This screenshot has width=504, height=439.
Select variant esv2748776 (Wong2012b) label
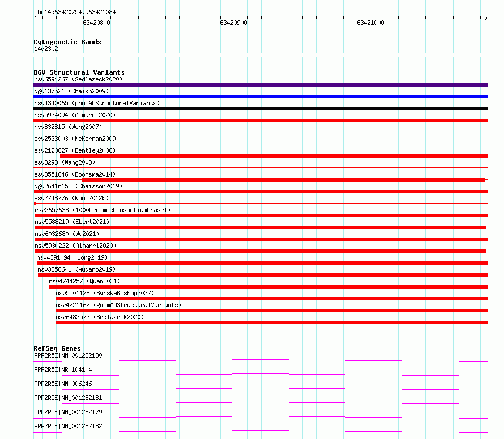[71, 198]
